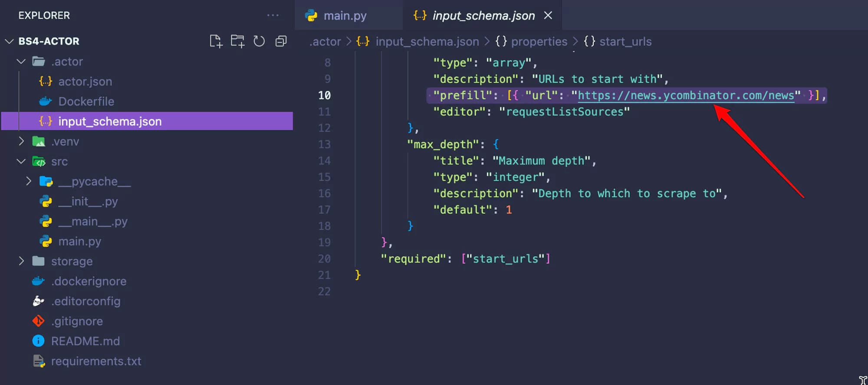Click the "max_depth" key

443,144
